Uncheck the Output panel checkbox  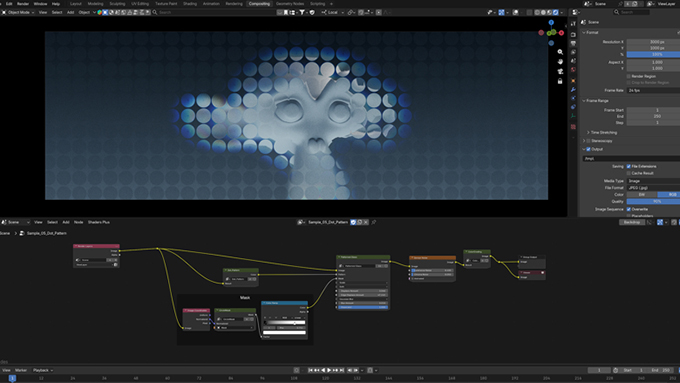coord(588,149)
